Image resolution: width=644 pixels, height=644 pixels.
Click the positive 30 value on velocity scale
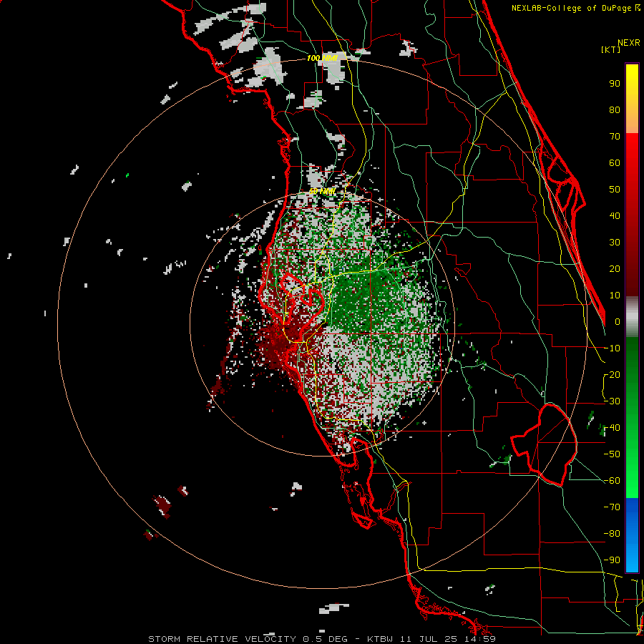click(615, 243)
